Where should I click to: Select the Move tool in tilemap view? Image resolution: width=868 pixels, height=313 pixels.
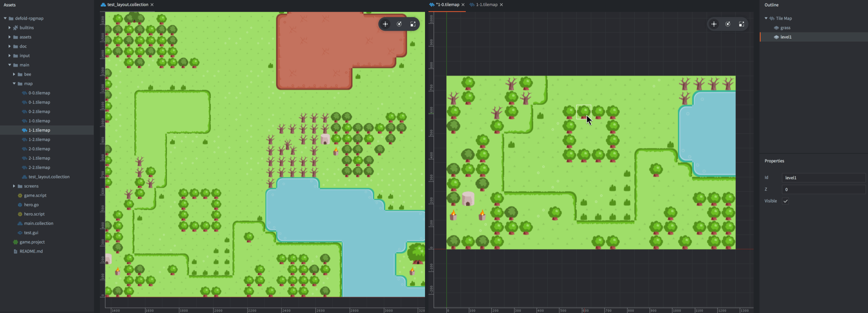714,24
